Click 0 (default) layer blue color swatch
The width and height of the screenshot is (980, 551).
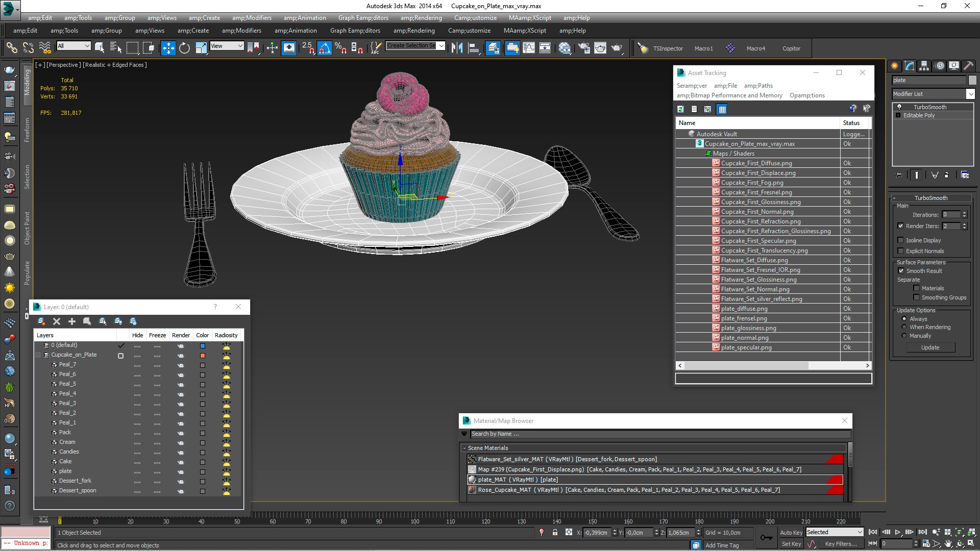pos(203,346)
